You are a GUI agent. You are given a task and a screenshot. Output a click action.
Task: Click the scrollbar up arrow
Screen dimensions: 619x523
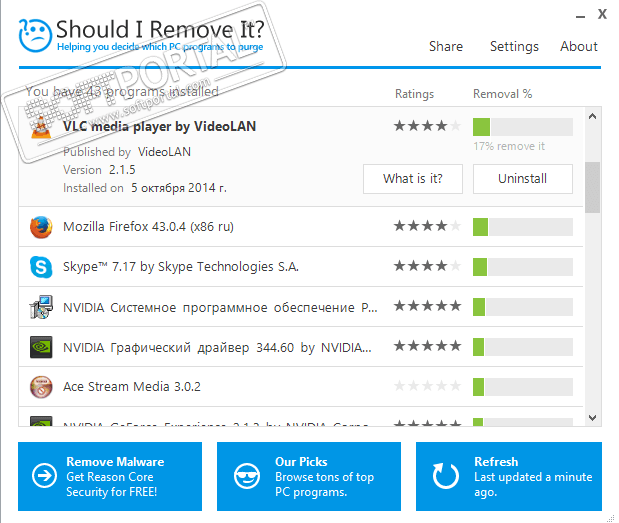pyautogui.click(x=593, y=116)
